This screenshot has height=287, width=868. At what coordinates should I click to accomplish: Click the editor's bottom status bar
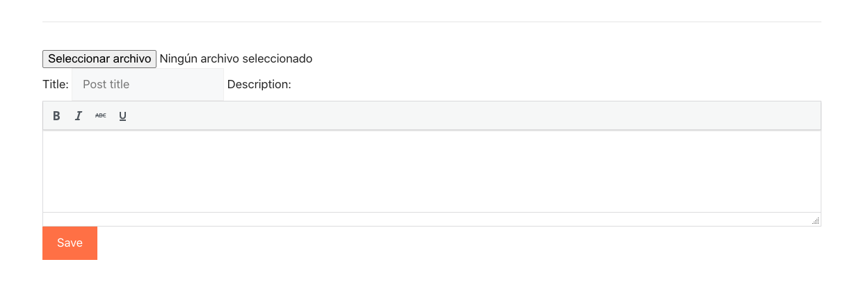pyautogui.click(x=432, y=219)
